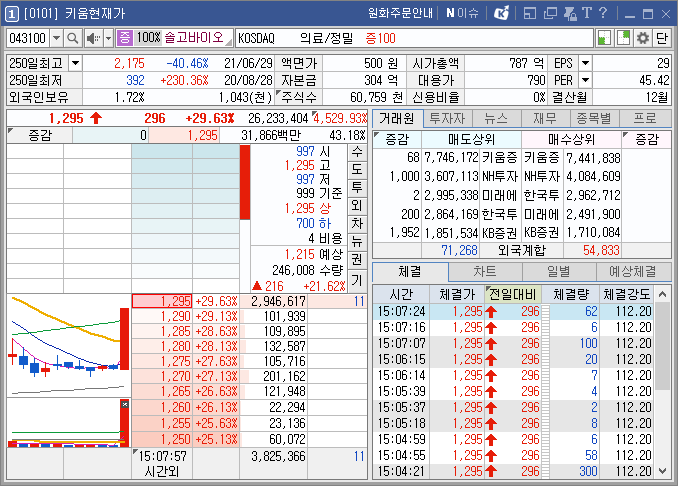678x486 pixels.
Task: Click the 증감 header in order book
Action: 40,135
